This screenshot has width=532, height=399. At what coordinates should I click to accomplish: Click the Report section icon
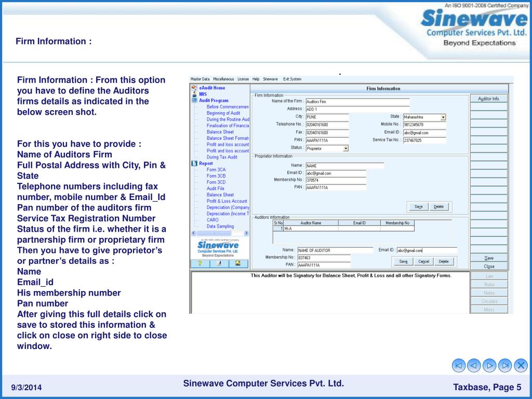(194, 164)
